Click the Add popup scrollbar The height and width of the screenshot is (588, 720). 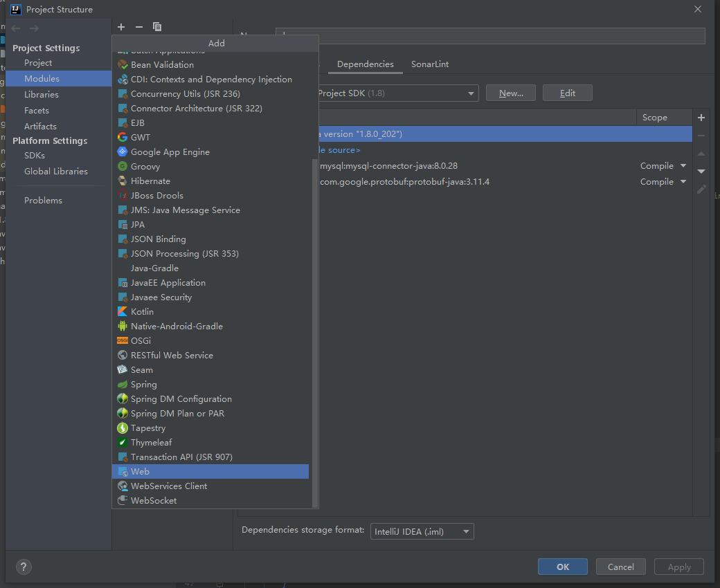tap(315, 332)
